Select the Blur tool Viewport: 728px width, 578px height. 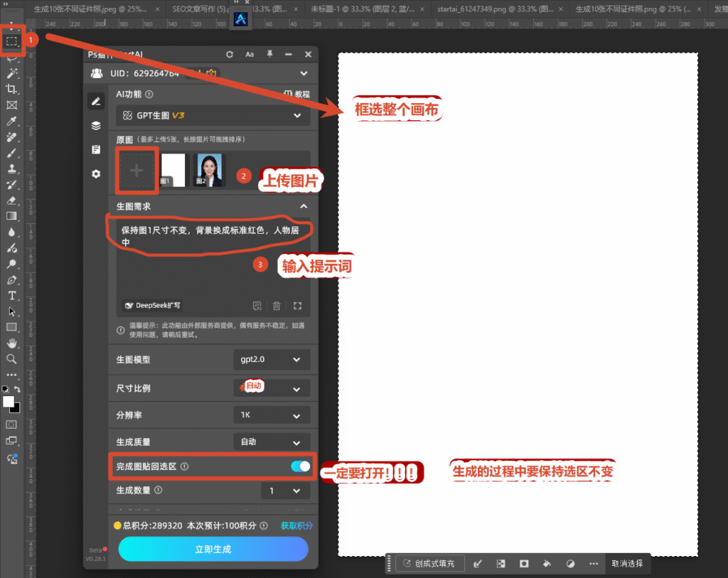coord(11,232)
